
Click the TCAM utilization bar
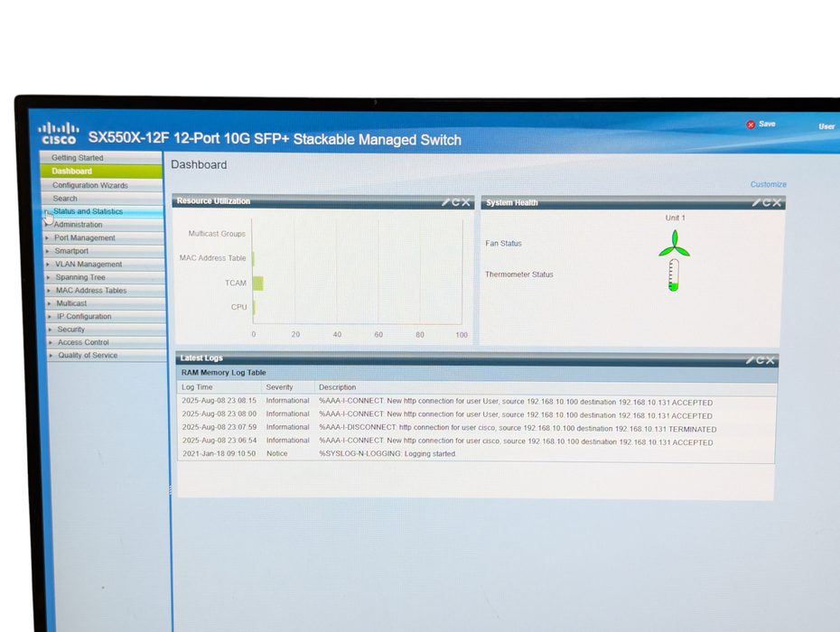(258, 283)
